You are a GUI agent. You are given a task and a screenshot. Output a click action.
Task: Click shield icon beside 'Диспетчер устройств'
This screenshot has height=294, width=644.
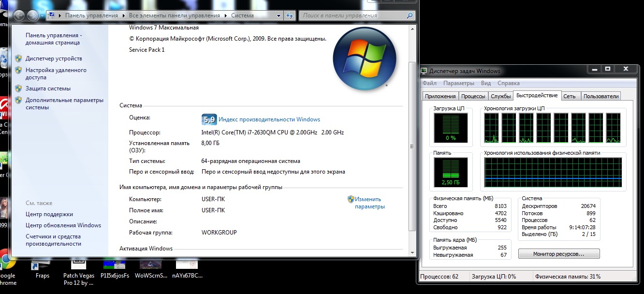pos(18,59)
